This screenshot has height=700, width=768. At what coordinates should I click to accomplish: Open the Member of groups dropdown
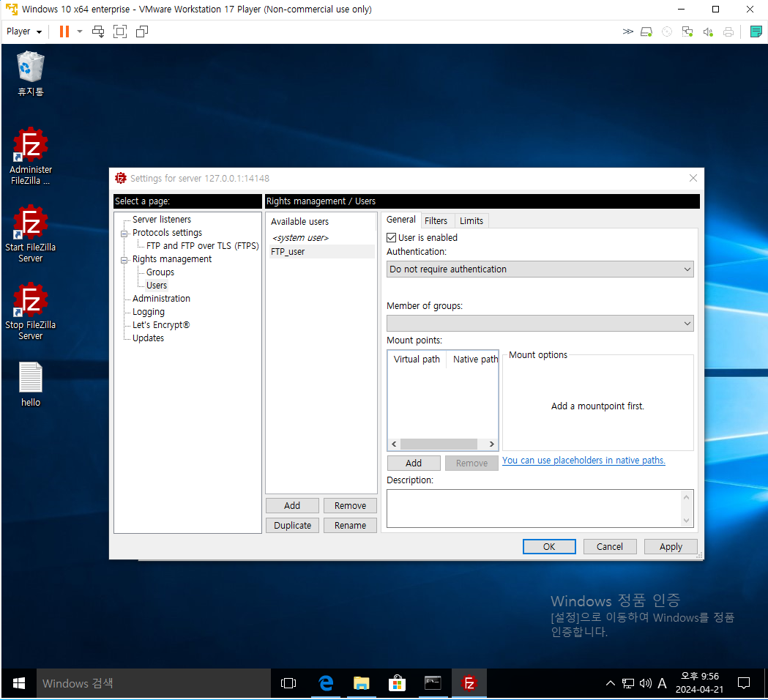point(540,324)
